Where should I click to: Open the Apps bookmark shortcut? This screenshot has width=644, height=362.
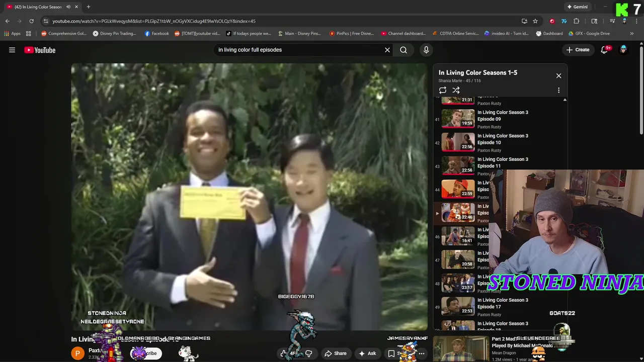[x=13, y=34]
